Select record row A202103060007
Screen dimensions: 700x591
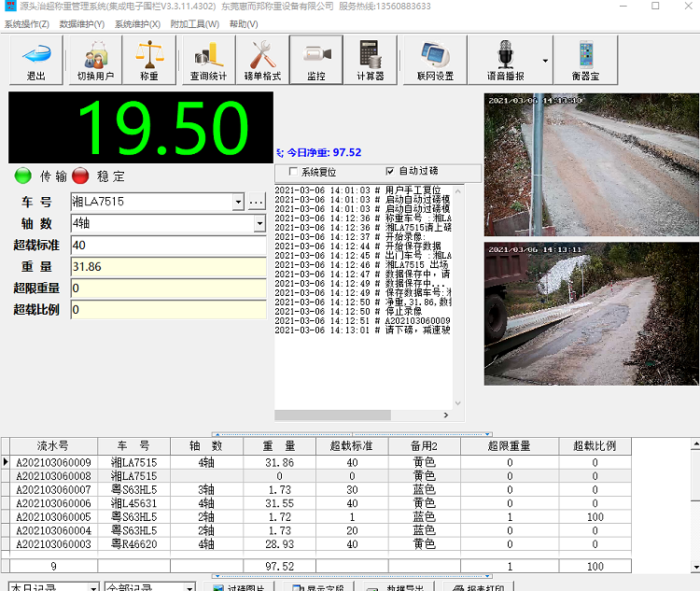54,489
